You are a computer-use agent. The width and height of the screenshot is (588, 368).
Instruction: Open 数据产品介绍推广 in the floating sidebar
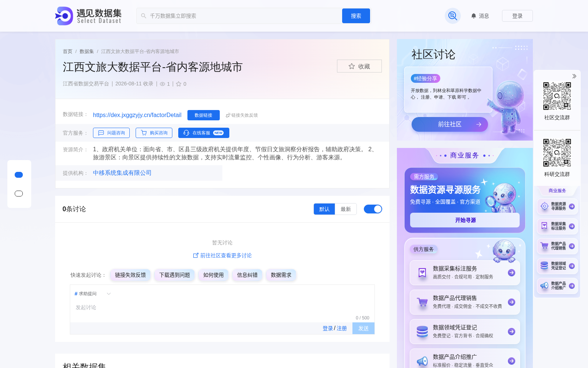(x=557, y=286)
